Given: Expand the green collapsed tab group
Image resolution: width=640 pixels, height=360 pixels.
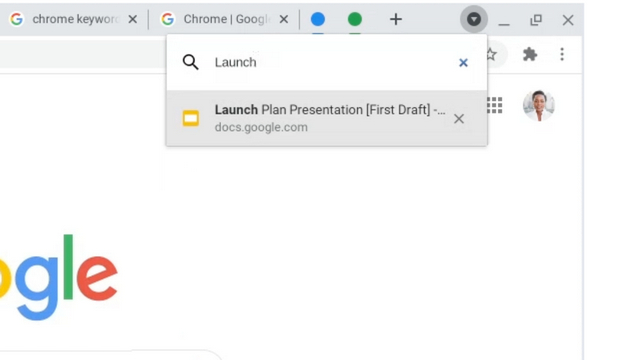Looking at the screenshot, I should point(355,19).
